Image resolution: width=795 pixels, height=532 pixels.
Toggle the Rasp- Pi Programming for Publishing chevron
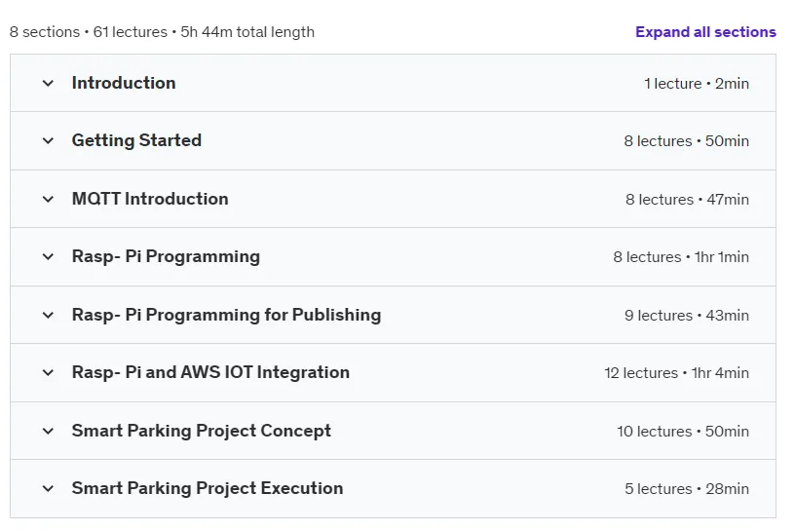click(48, 315)
